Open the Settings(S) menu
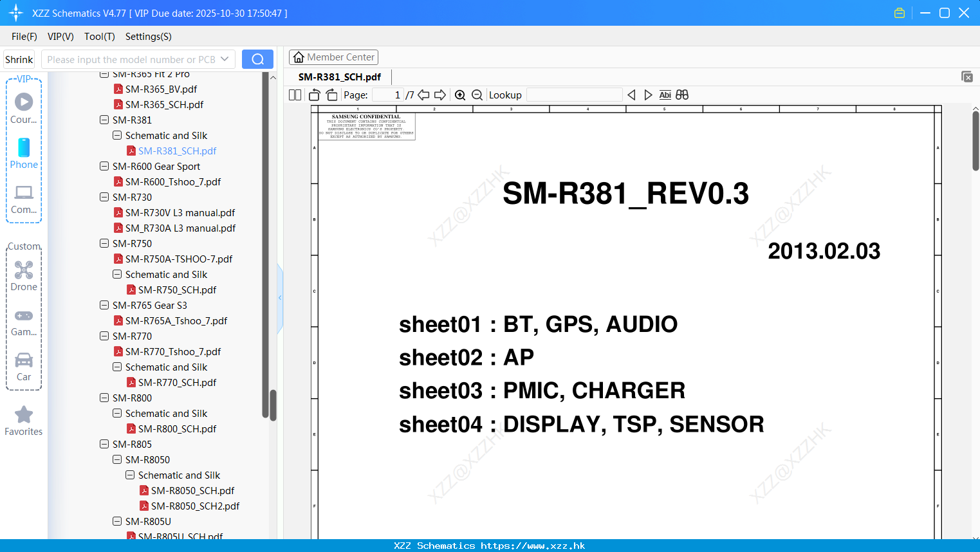 (x=149, y=37)
